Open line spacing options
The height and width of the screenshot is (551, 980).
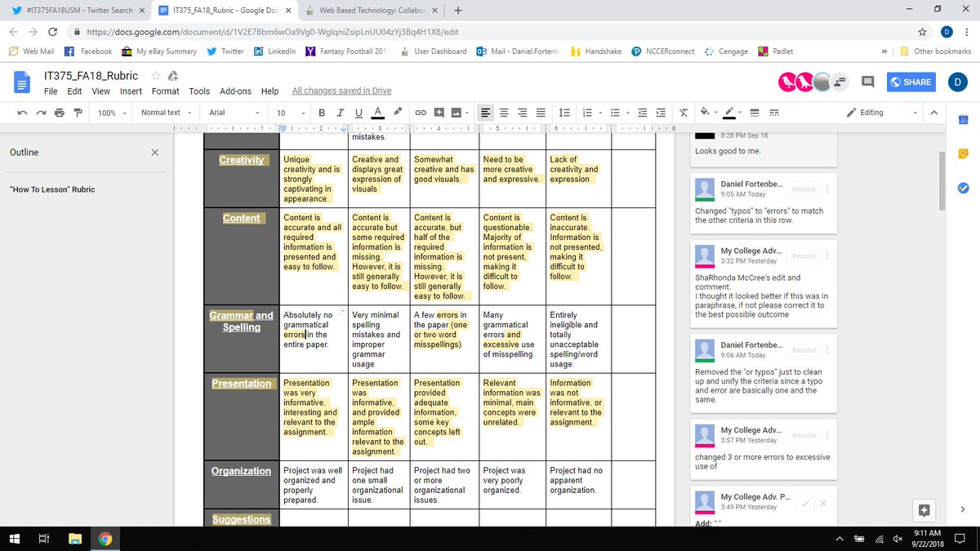click(564, 113)
